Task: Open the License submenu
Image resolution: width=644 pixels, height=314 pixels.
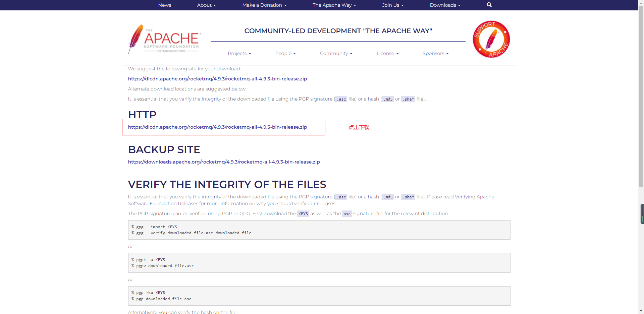Action: [x=387, y=53]
